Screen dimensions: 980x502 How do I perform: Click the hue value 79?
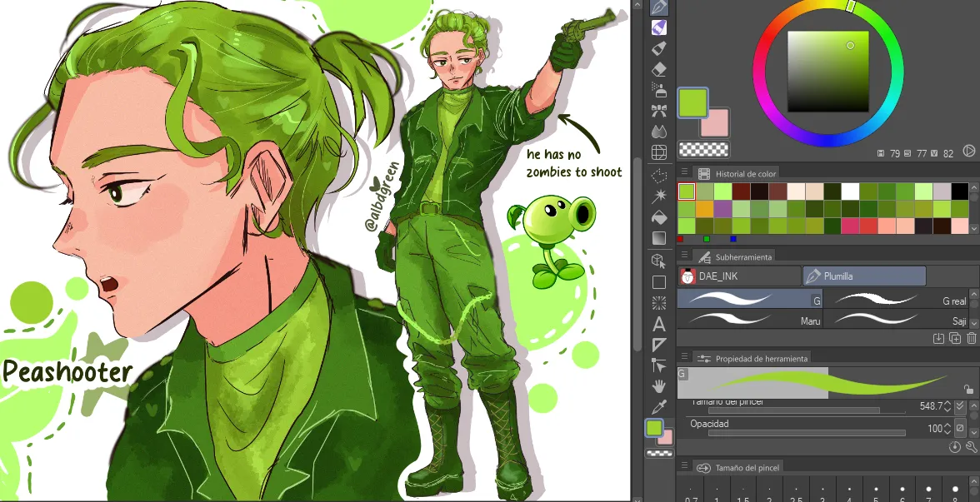click(x=894, y=153)
